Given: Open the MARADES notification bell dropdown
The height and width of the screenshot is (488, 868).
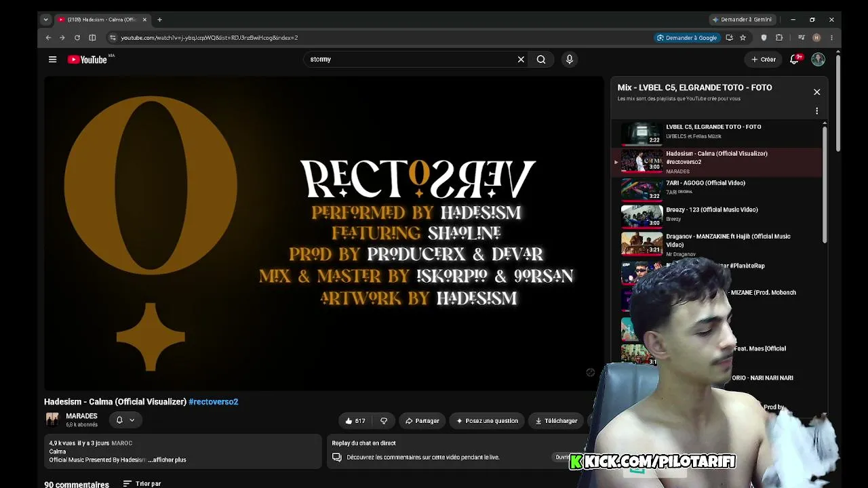Looking at the screenshot, I should coord(125,420).
